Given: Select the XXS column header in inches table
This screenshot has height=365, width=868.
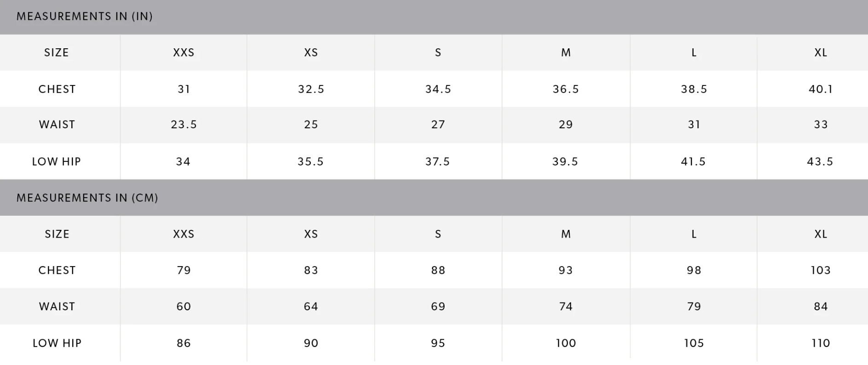Looking at the screenshot, I should tap(184, 53).
